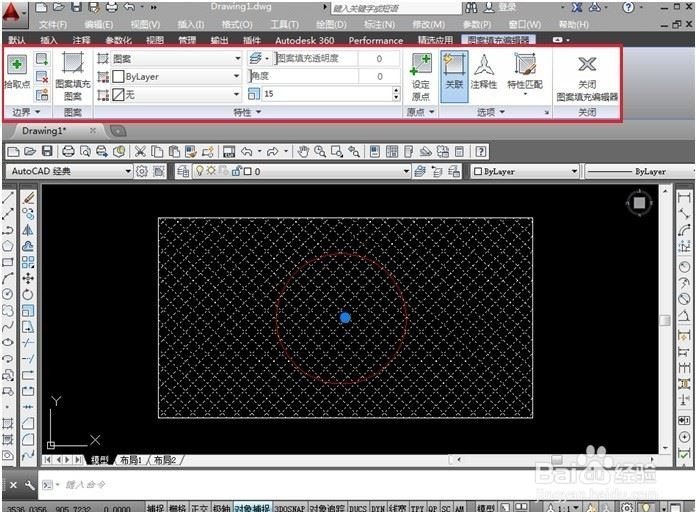The height and width of the screenshot is (512, 696).
Task: Click the Plot printer icon in standard toolbar
Action: 68,151
